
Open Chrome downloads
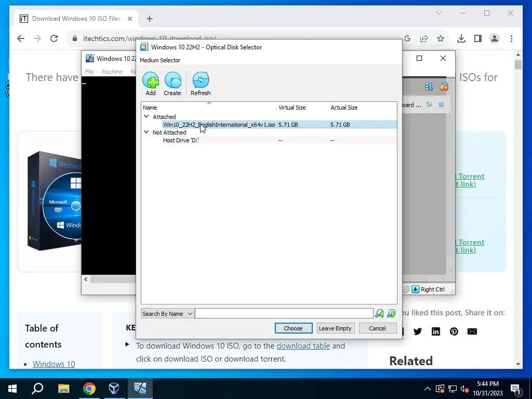pos(461,38)
